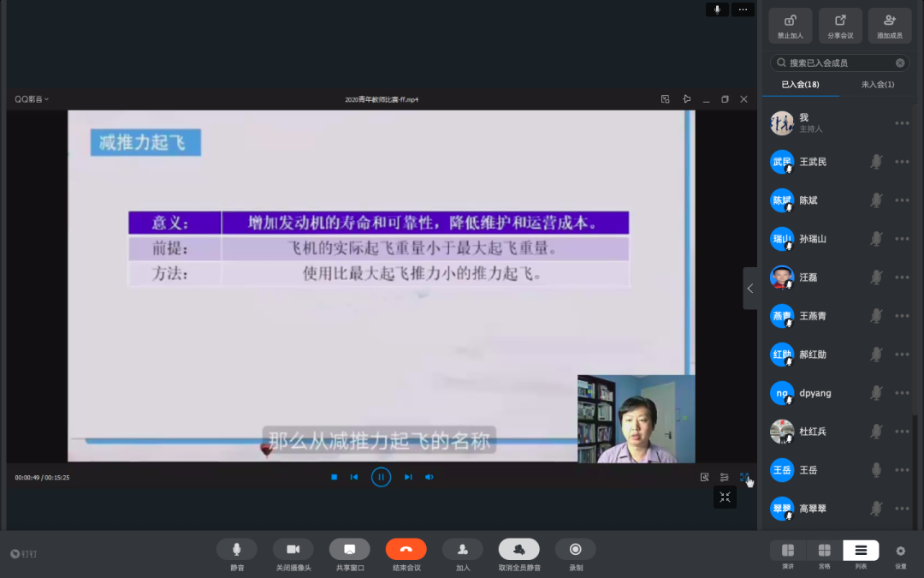This screenshot has width=924, height=578.
Task: Open more options for 孙瑞山
Action: click(902, 239)
